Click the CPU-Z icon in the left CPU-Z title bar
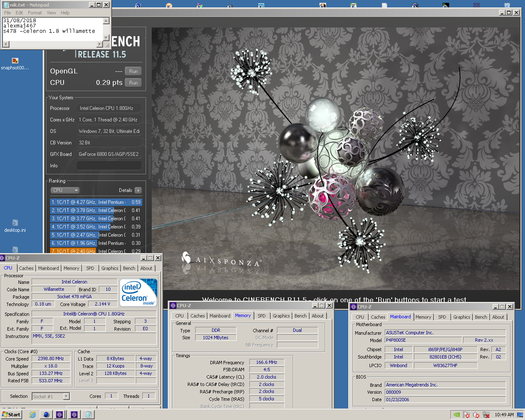525x420 pixels. [x=2, y=258]
